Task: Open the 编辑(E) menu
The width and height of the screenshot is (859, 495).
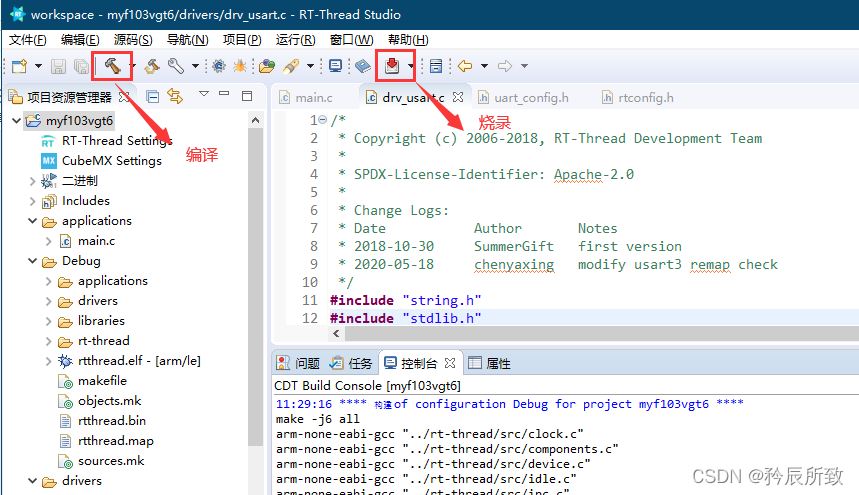Action: coord(80,40)
